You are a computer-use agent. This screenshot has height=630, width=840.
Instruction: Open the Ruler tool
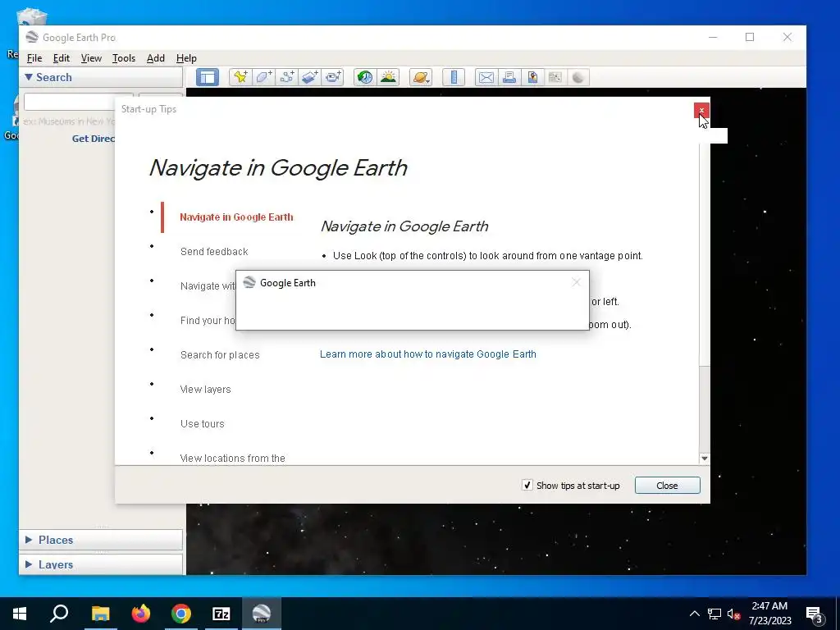pyautogui.click(x=454, y=77)
